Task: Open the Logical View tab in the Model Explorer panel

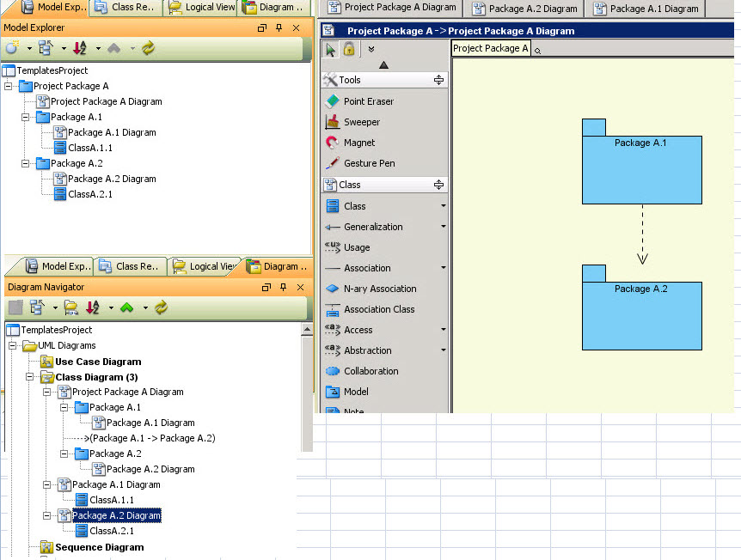Action: click(x=202, y=8)
